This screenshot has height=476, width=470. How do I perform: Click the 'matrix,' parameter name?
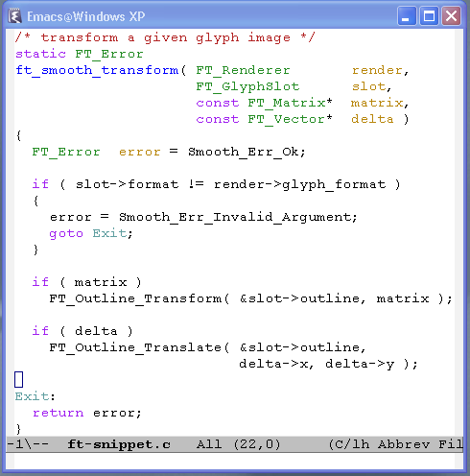pyautogui.click(x=380, y=103)
